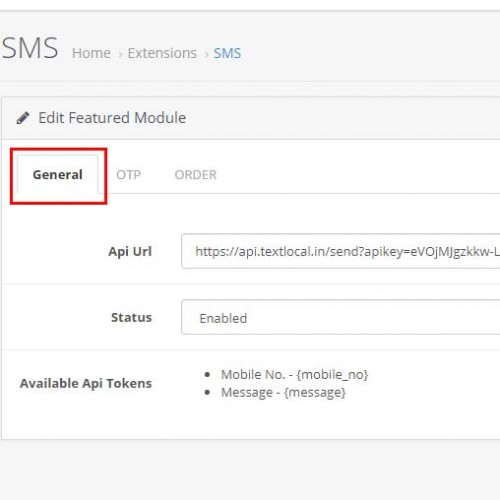The width and height of the screenshot is (500, 500).
Task: Click the Available Api Tokens label
Action: coord(86,383)
